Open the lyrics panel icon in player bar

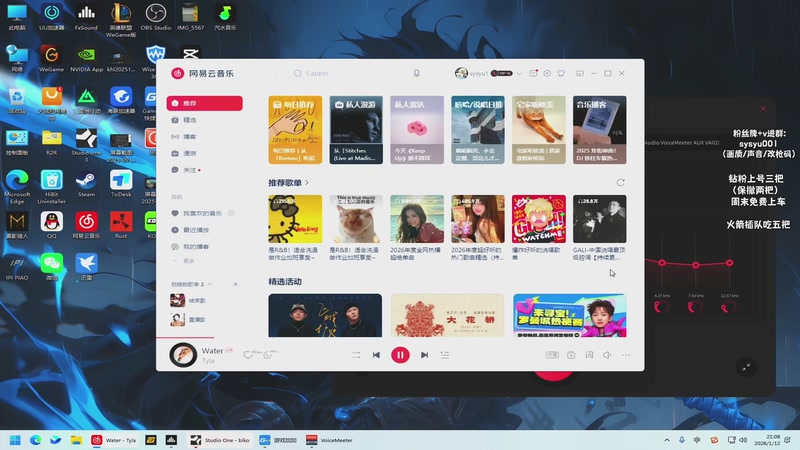pyautogui.click(x=589, y=355)
